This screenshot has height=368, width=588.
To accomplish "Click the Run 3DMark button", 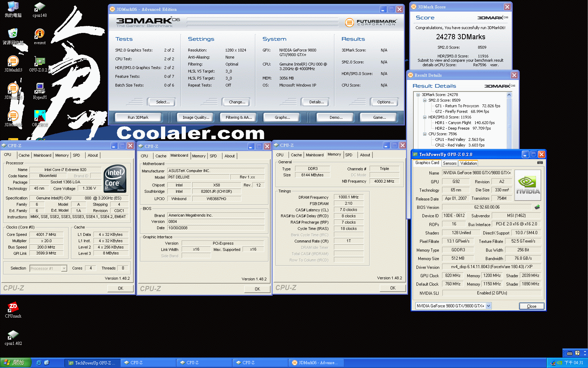I will point(138,117).
